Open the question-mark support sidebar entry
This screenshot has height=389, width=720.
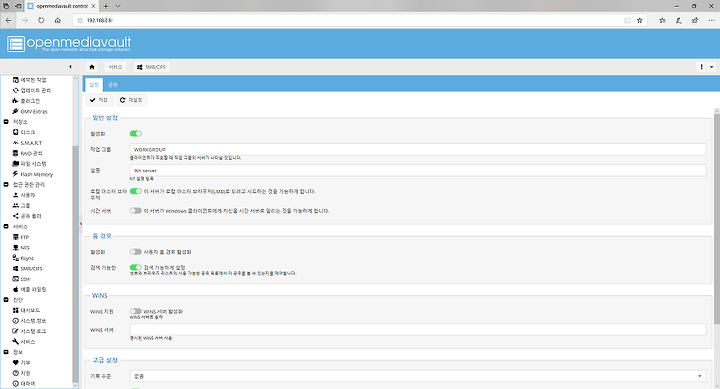point(21,373)
